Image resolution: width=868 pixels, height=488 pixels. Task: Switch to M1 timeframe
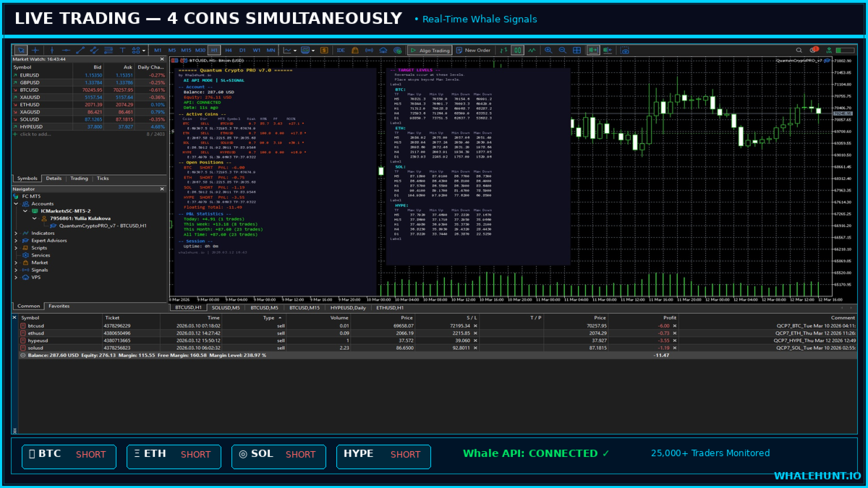pyautogui.click(x=158, y=50)
